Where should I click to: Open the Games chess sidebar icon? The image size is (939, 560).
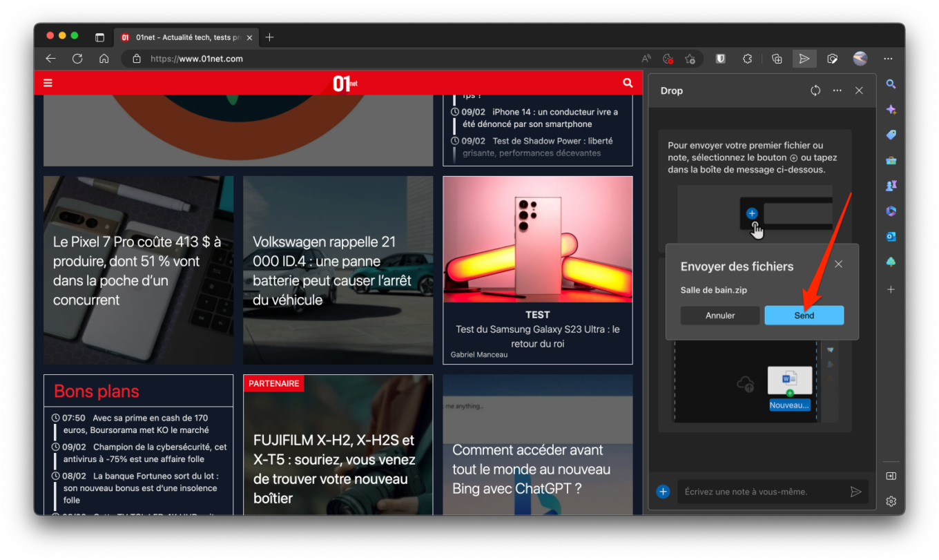891,186
